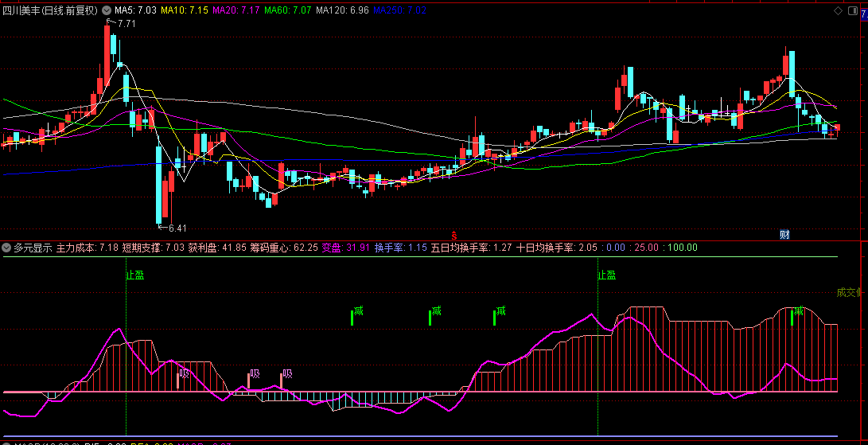Click the MA120: 6.96 legend label
868x445 pixels.
(342, 10)
